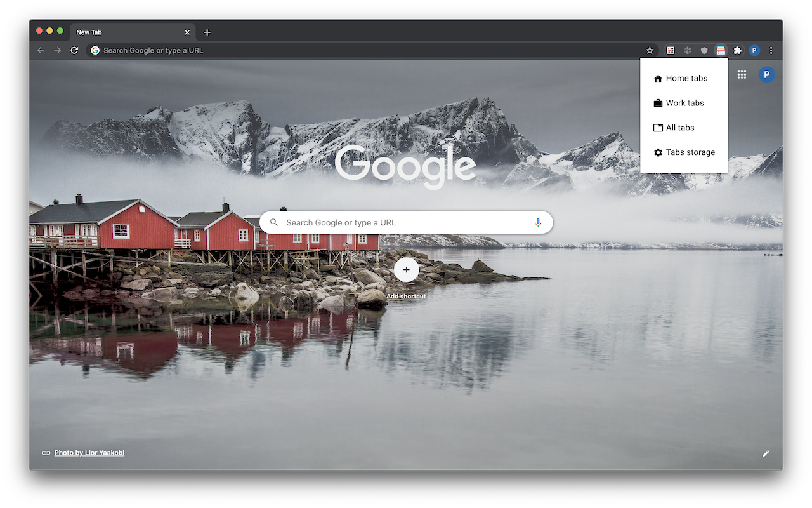Go forward with the toolbar arrow

pyautogui.click(x=57, y=50)
